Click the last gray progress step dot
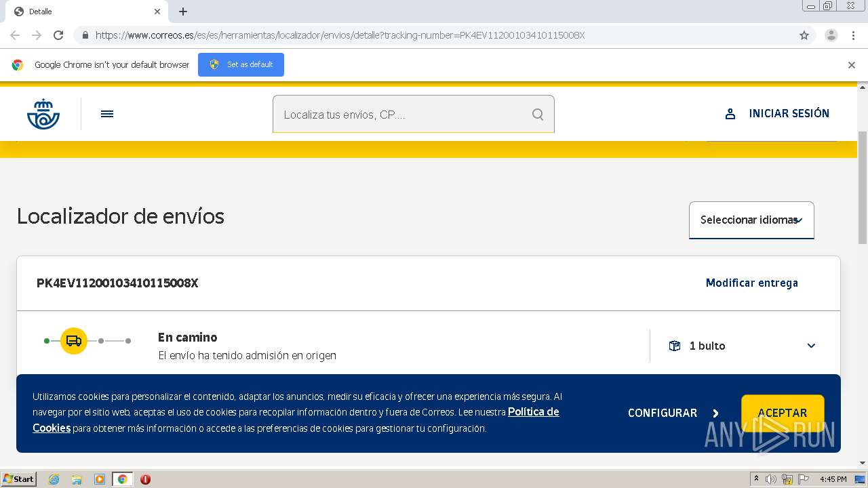 tap(128, 341)
